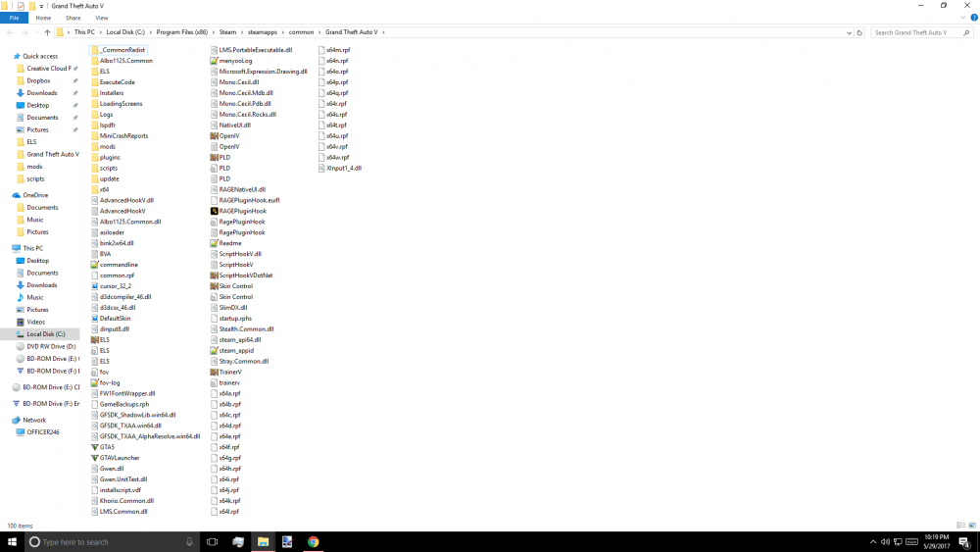Click the Up one level arrow
This screenshot has width=980, height=552.
click(47, 32)
